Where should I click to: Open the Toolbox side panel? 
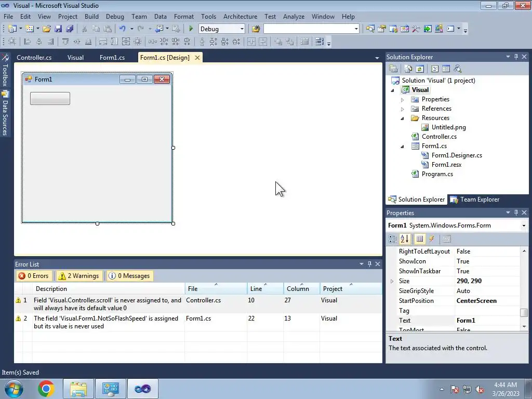coord(5,70)
